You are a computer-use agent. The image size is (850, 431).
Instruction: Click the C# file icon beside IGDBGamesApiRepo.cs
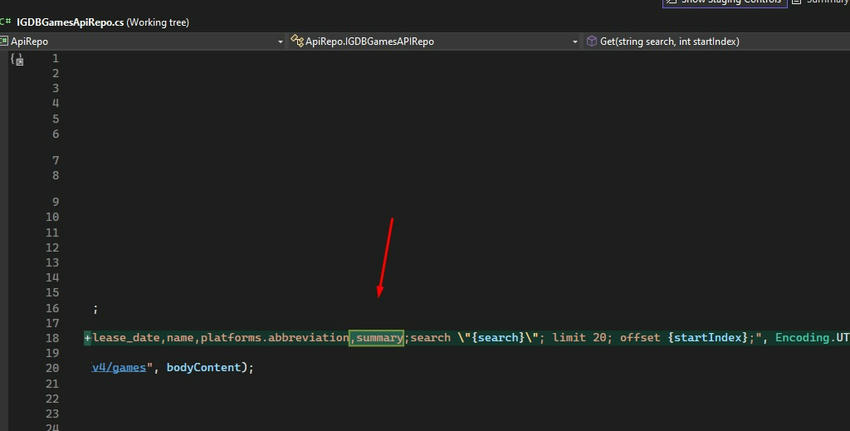click(x=5, y=22)
